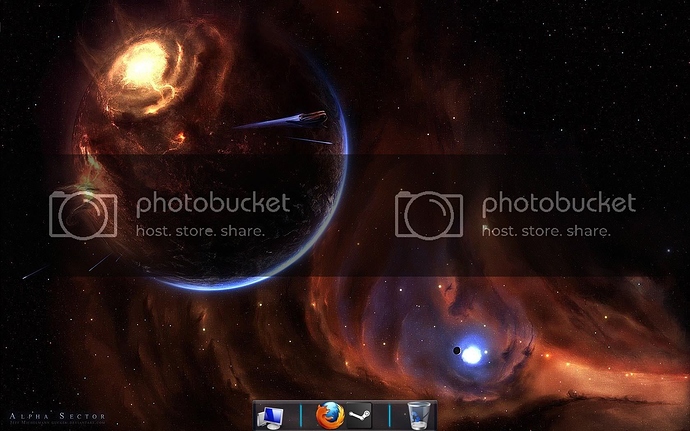690x431 pixels.
Task: Open the Recycle Bin in the dock
Action: pyautogui.click(x=418, y=416)
